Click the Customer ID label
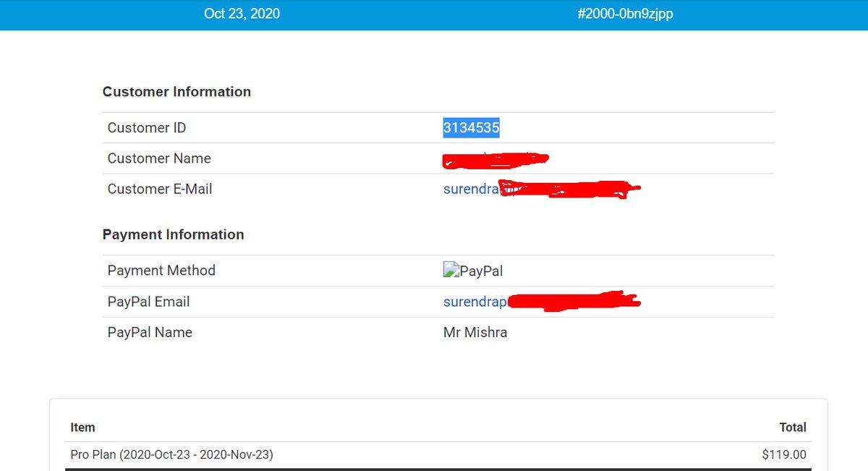The image size is (868, 471). (x=147, y=128)
